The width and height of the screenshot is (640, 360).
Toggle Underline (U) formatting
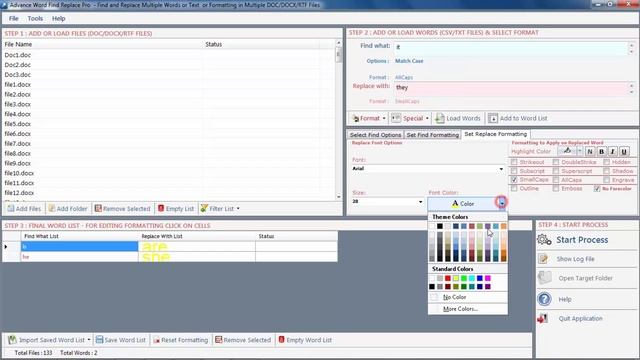tap(624, 151)
